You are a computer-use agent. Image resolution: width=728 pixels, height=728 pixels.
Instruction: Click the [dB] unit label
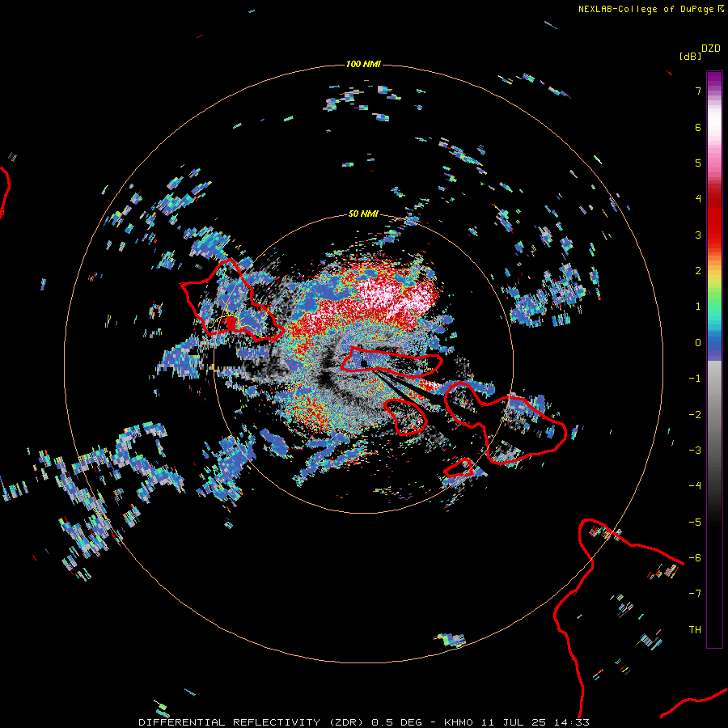tap(690, 57)
